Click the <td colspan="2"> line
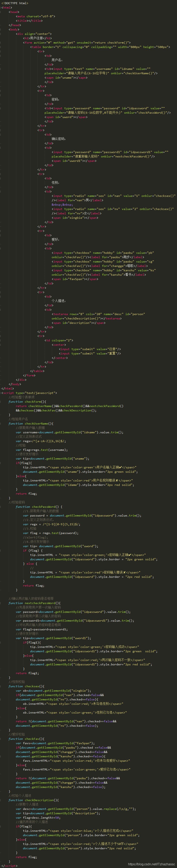The image size is (177, 868). coord(59,341)
